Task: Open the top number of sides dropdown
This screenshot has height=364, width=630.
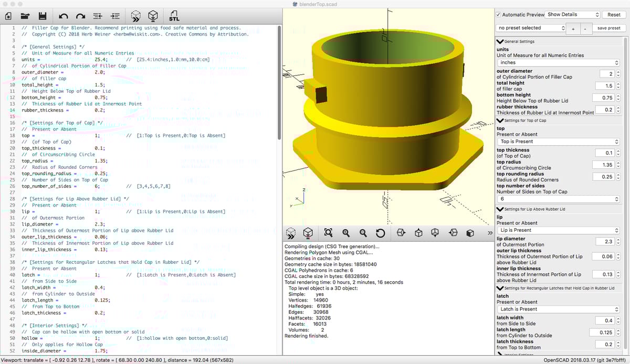Action: point(559,199)
